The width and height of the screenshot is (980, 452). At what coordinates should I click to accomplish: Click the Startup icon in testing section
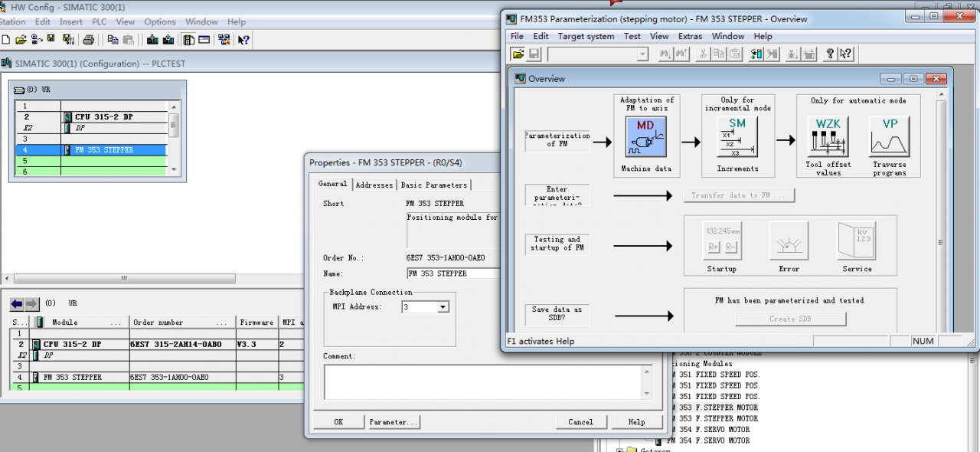coord(722,241)
